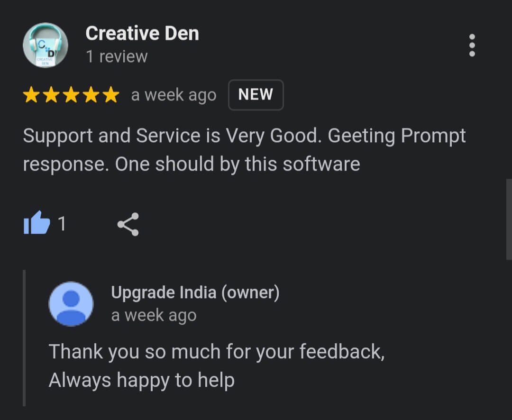This screenshot has width=512, height=420.
Task: Click the first yellow rating star
Action: point(31,95)
